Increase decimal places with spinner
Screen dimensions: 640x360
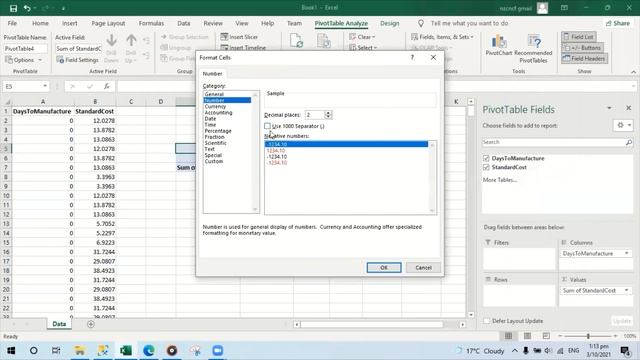pos(328,113)
